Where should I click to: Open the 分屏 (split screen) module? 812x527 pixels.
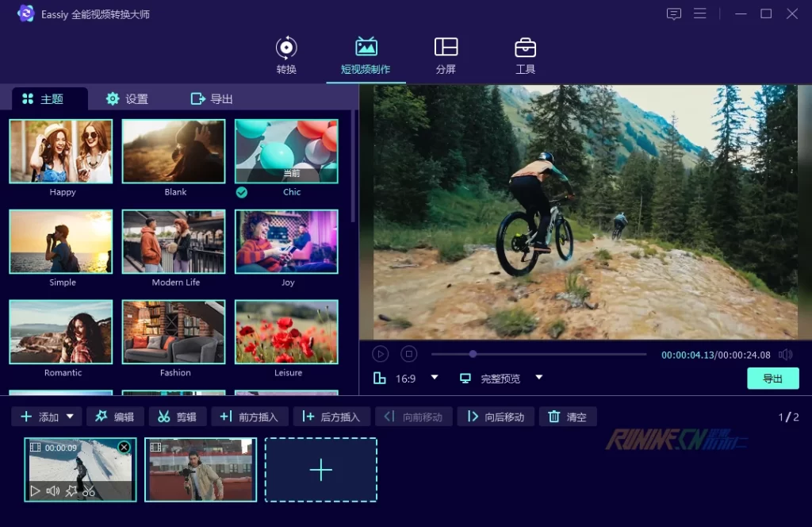(x=446, y=48)
